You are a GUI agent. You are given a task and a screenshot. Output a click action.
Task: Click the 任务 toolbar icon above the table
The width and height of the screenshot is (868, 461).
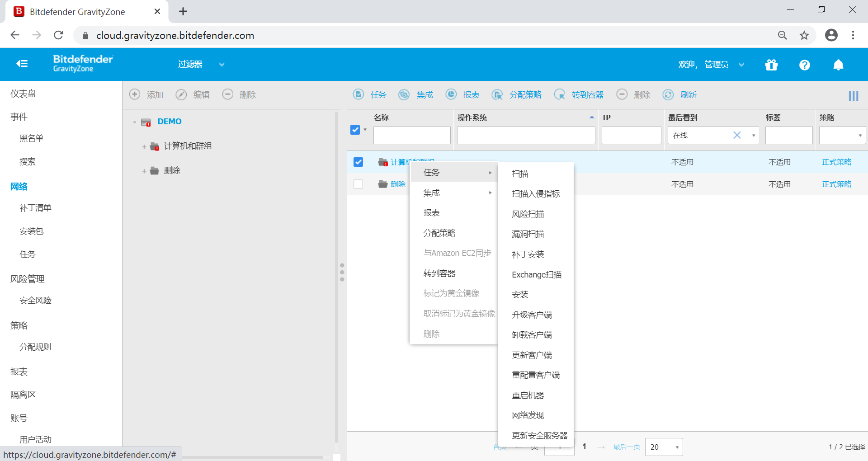pyautogui.click(x=359, y=94)
